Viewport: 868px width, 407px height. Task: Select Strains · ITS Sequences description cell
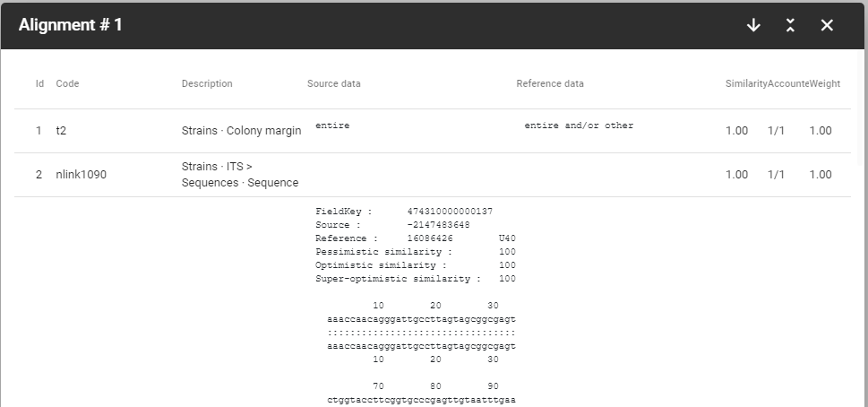pyautogui.click(x=240, y=175)
